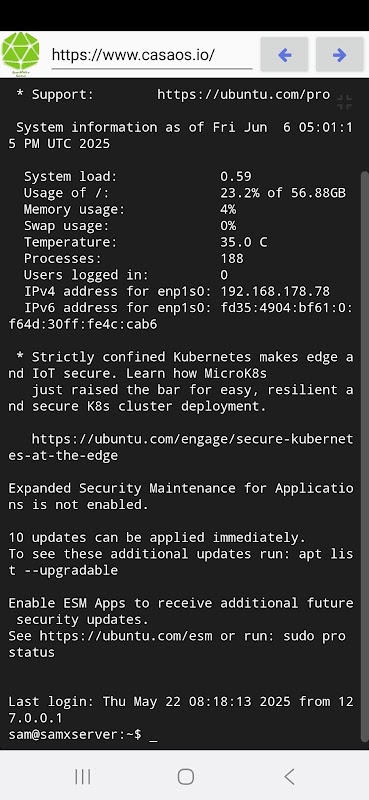The height and width of the screenshot is (800, 369).
Task: Go forward with the right arrow button
Action: click(339, 55)
